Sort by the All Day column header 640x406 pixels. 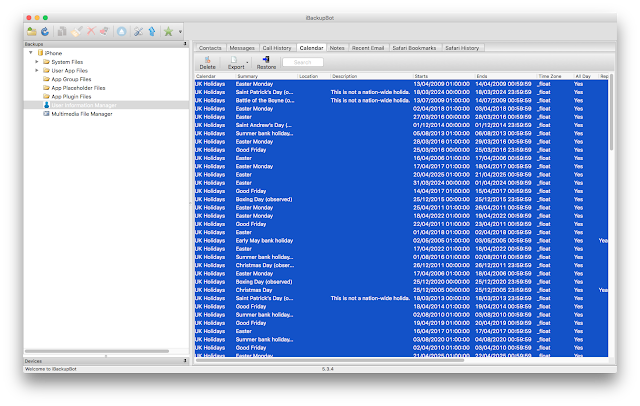coord(586,76)
